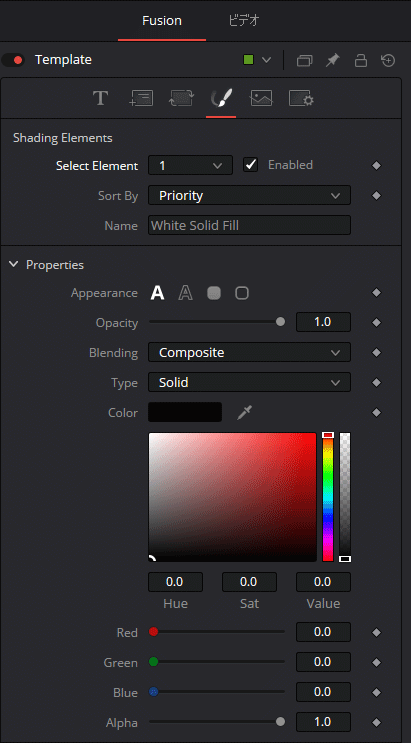Toggle keyframe diamond for Opacity

pos(376,323)
